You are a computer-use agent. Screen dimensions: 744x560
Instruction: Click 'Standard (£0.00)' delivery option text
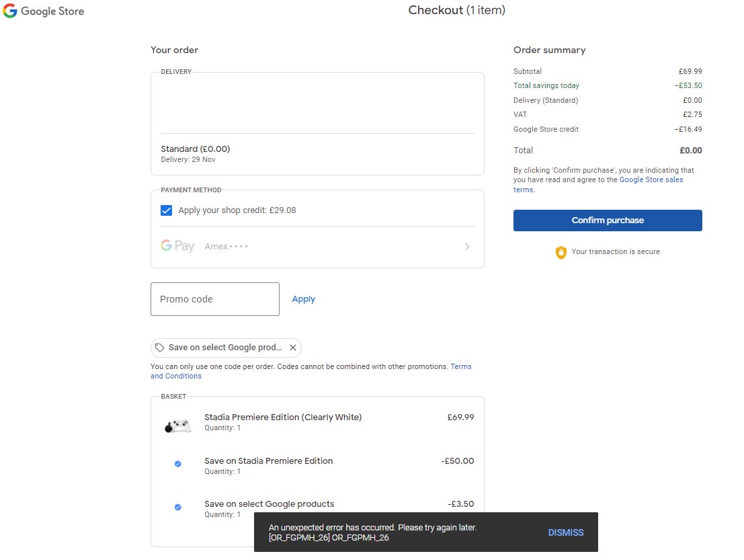(196, 149)
